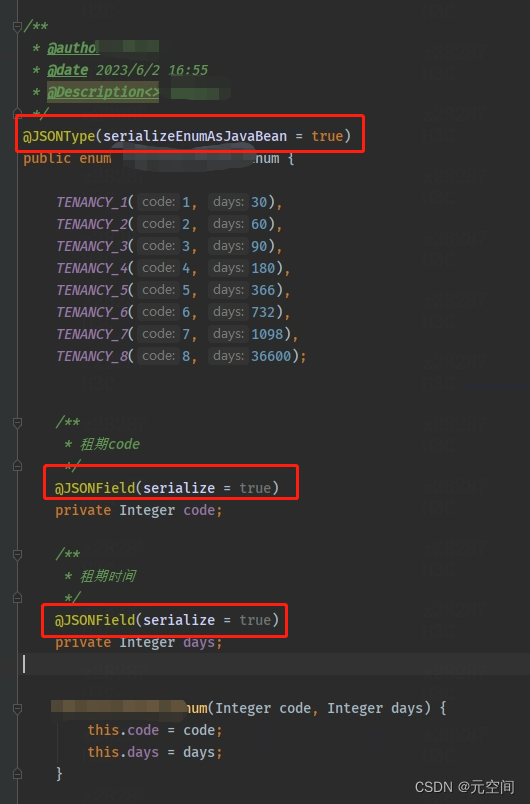
Task: Click the code value 7 of TENANCY_7
Action: (186, 334)
